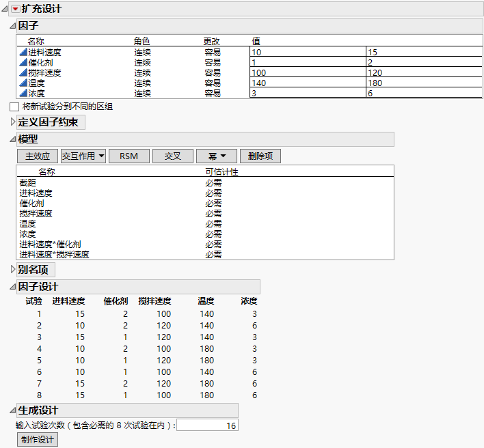
Task: Expand the 定义因子约束 section
Action: tap(13, 122)
